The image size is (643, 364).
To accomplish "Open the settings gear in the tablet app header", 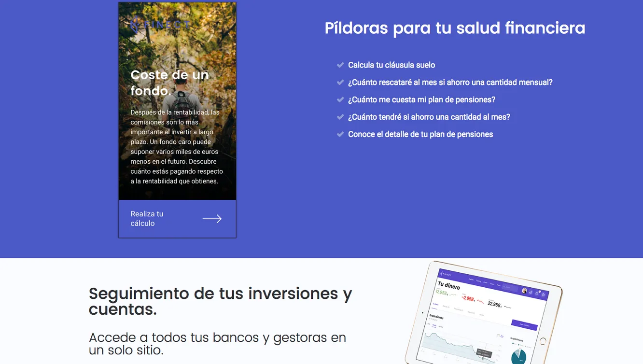I will point(544,294).
